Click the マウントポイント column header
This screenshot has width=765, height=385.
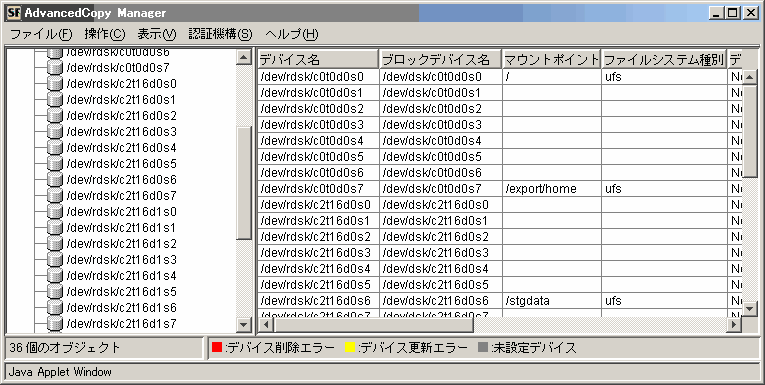552,60
